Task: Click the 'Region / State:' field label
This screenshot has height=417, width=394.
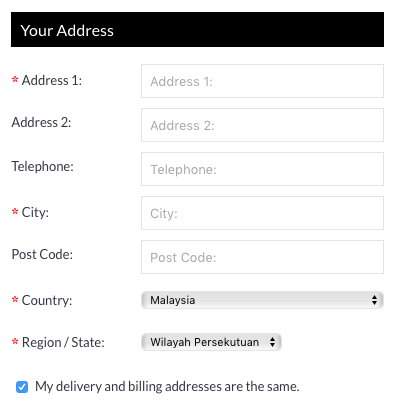Action: (63, 342)
